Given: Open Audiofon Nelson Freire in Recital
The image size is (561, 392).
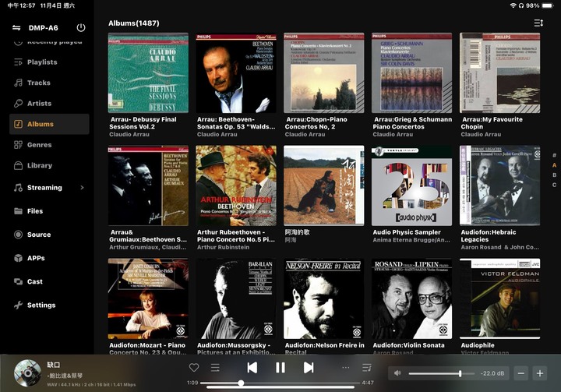Looking at the screenshot, I should coord(324,298).
